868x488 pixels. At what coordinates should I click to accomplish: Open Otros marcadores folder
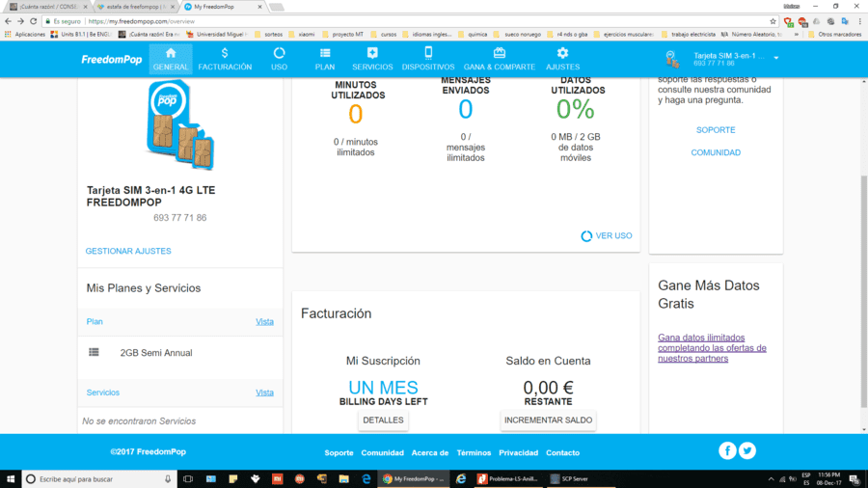(x=835, y=35)
